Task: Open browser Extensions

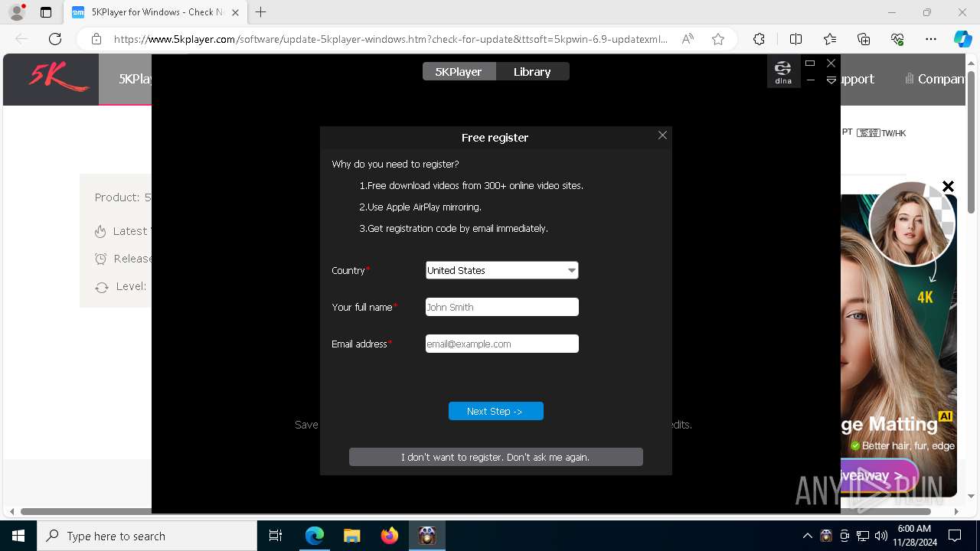Action: pyautogui.click(x=759, y=39)
